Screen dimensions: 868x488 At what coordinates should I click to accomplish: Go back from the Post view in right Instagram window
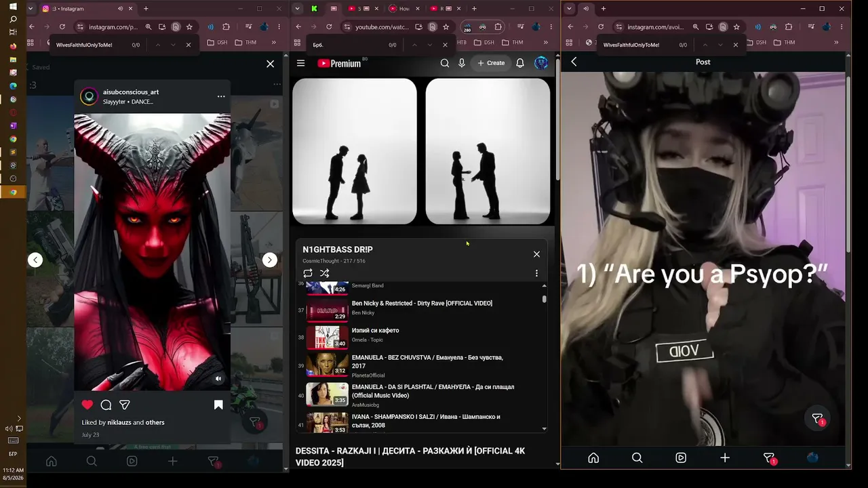(x=574, y=62)
